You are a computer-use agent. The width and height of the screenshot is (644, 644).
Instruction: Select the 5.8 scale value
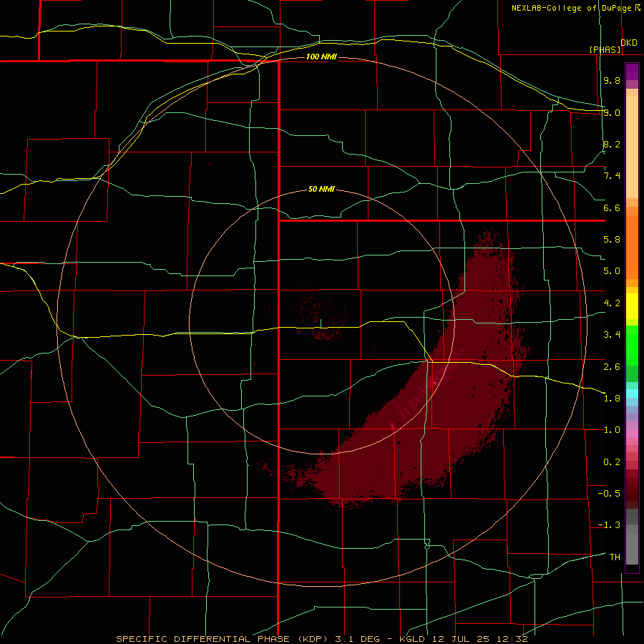612,240
